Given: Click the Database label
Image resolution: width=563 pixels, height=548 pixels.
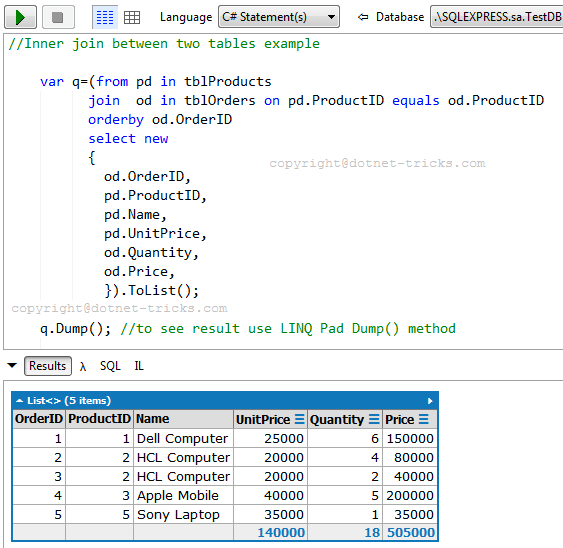Looking at the screenshot, I should [x=400, y=17].
